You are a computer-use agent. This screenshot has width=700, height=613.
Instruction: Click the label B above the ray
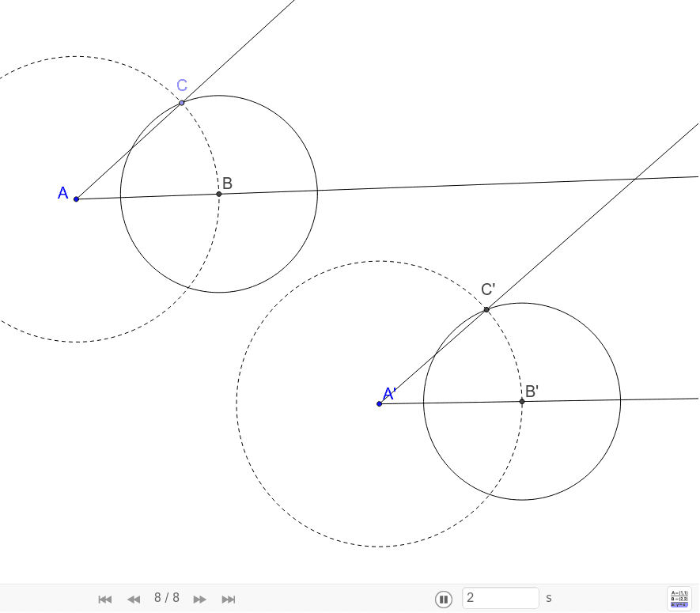(227, 184)
